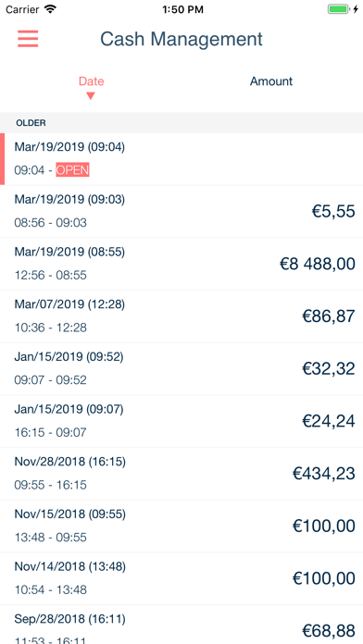The height and width of the screenshot is (644, 363).
Task: Open the Nov/15/2018 (09:55) session
Action: click(x=181, y=526)
